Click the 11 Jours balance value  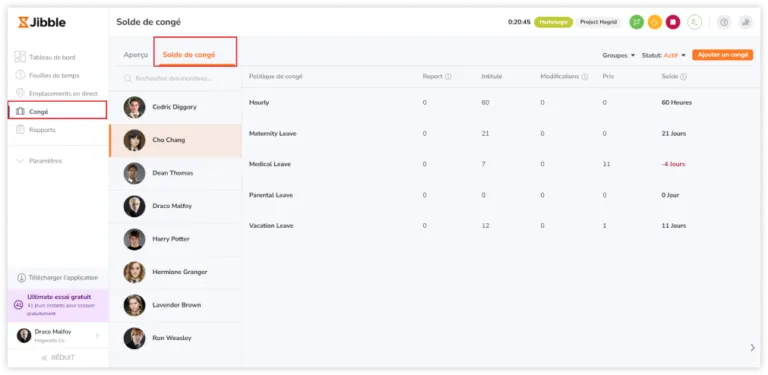coord(673,226)
